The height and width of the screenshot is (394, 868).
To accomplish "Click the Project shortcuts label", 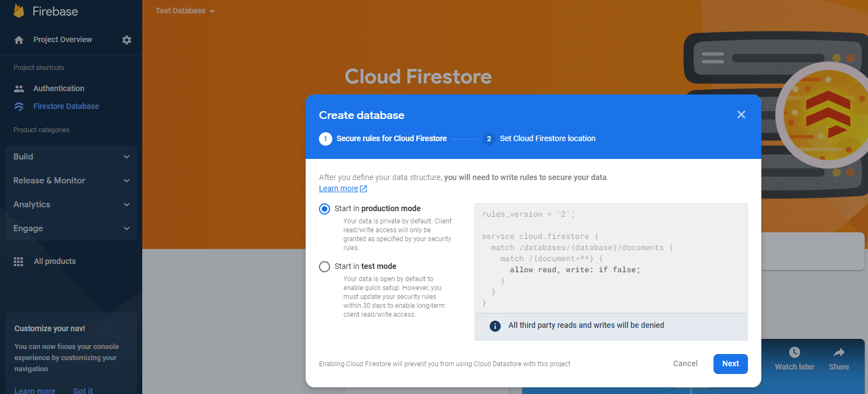I will pos(39,68).
